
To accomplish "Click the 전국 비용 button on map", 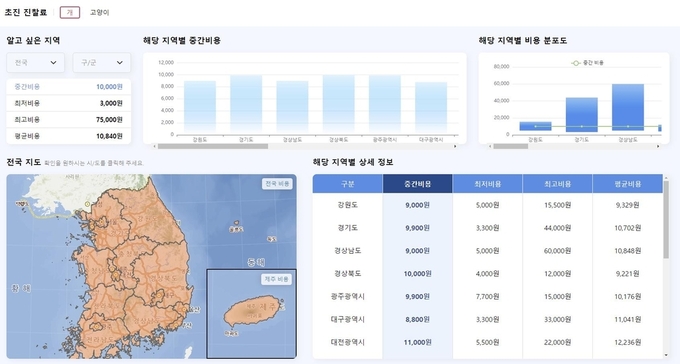I will click(277, 184).
